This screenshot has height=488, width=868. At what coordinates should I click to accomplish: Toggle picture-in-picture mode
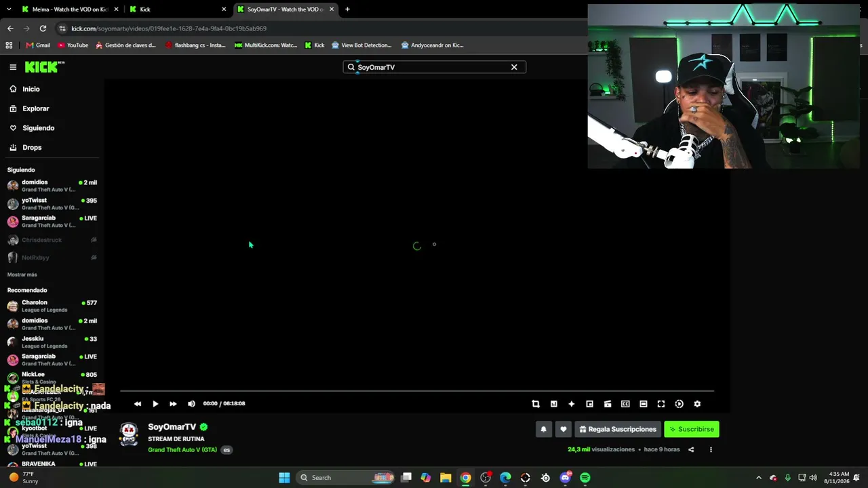pos(589,404)
